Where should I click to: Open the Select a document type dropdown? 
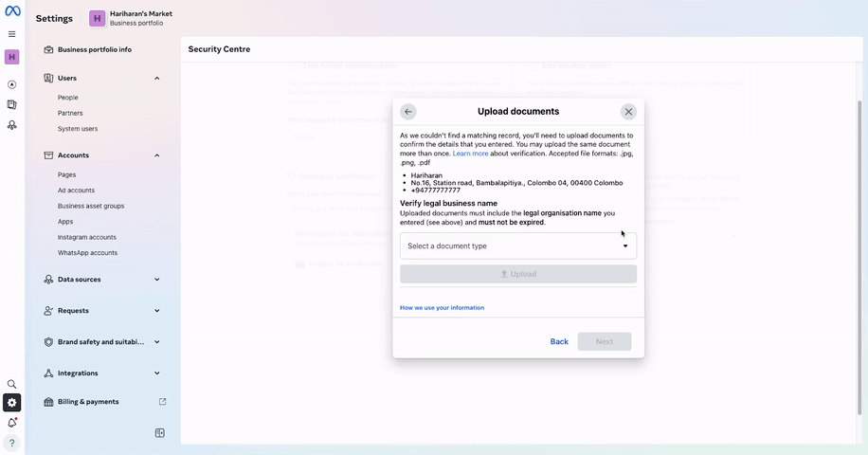coord(518,246)
